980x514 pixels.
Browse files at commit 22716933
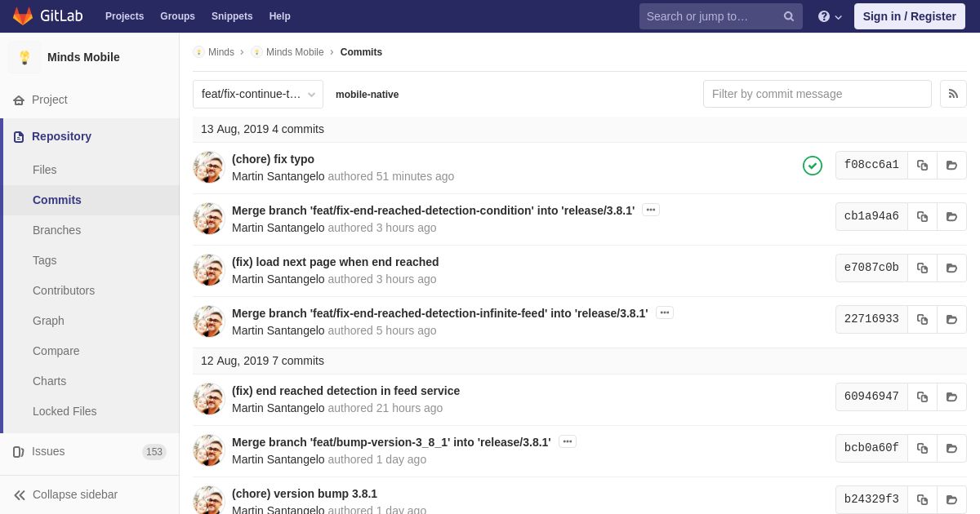pos(951,319)
